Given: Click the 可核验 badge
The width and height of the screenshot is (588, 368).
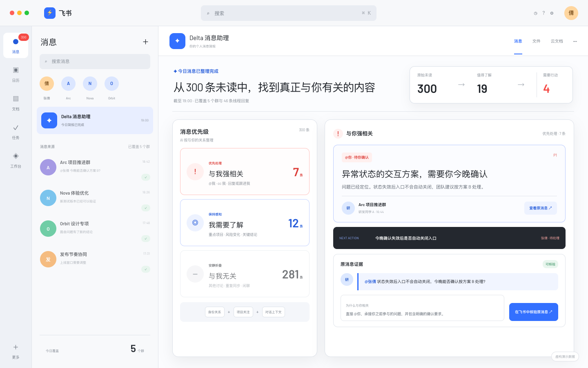Looking at the screenshot, I should pos(550,264).
